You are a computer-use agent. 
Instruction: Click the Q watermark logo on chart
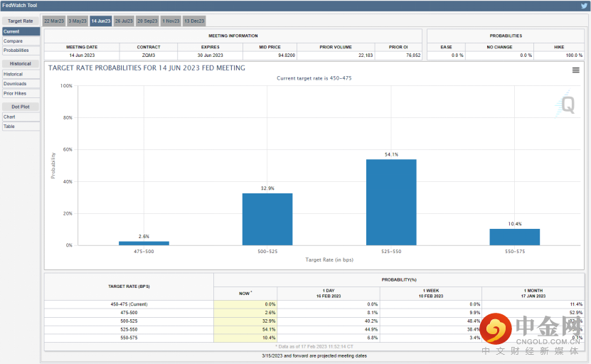(568, 105)
